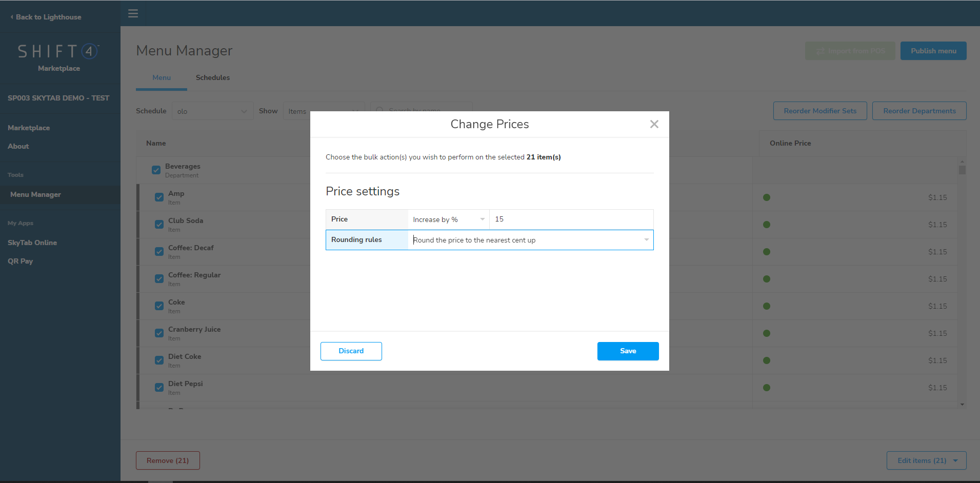Viewport: 980px width, 483px height.
Task: Click the green status dot for Amp
Action: (x=766, y=197)
